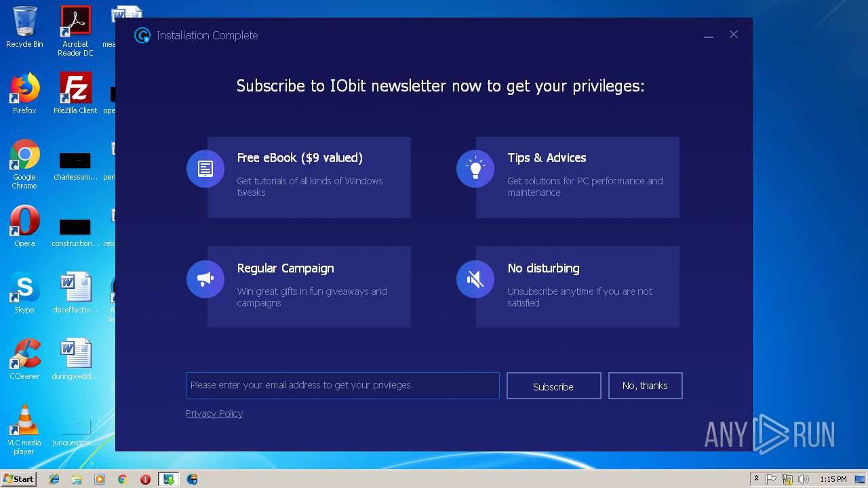Viewport: 868px width, 488px height.
Task: Open Opera desktop shortcut
Action: coord(24,226)
